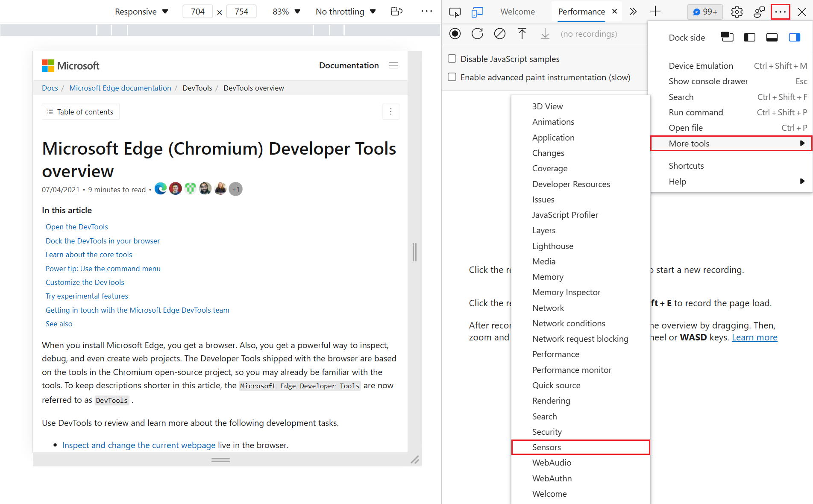
Task: Add a new tool tab with plus
Action: coord(655,12)
